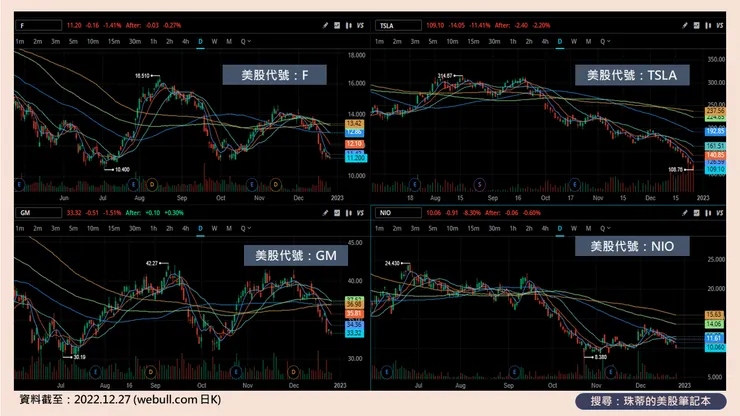Click the orange 13.42 price tag on F chart
Viewport: 740px width, 416px height.
pos(354,124)
